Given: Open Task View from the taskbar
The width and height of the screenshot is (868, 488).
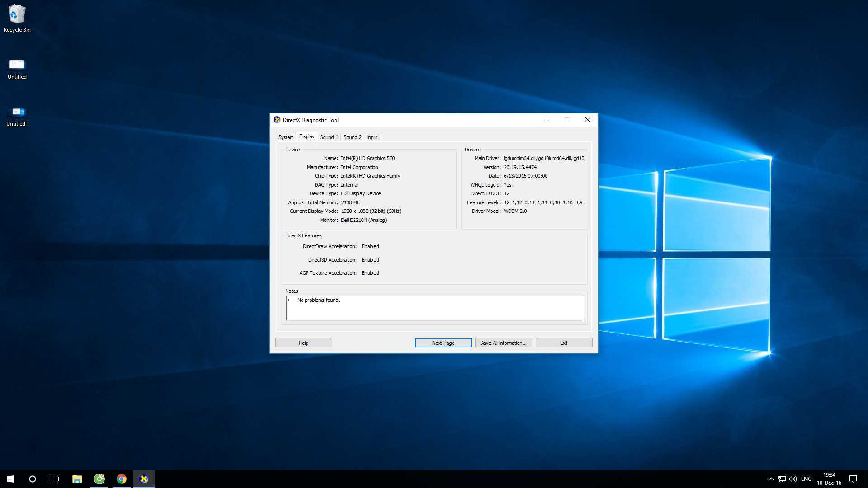Looking at the screenshot, I should click(x=54, y=479).
